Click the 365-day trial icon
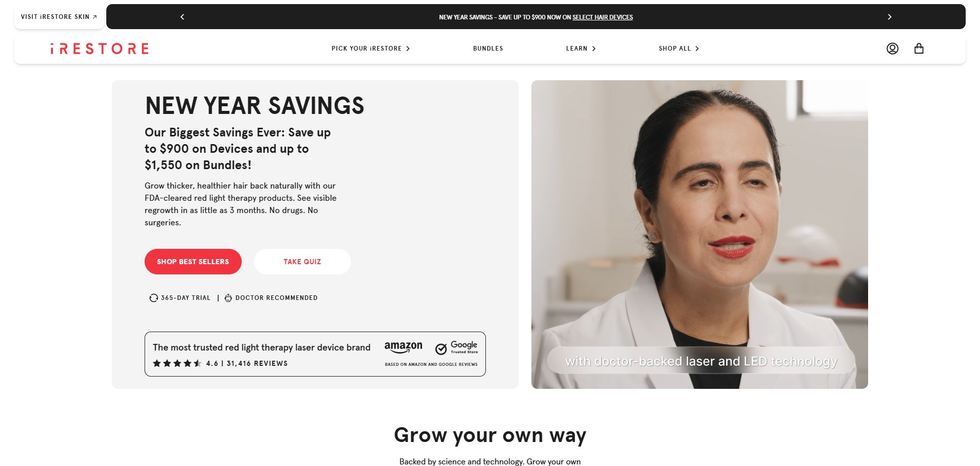Screen dimensions: 980x466 [153, 298]
